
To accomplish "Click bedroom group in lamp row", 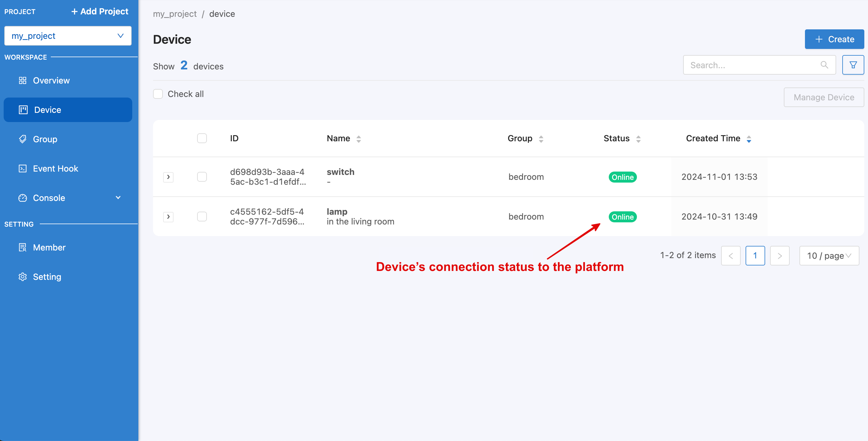I will (x=526, y=217).
